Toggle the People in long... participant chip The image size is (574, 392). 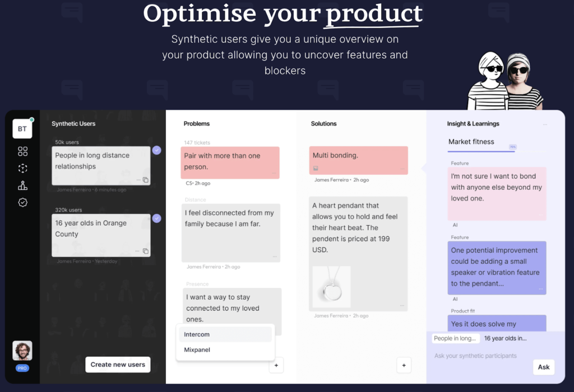pos(455,338)
